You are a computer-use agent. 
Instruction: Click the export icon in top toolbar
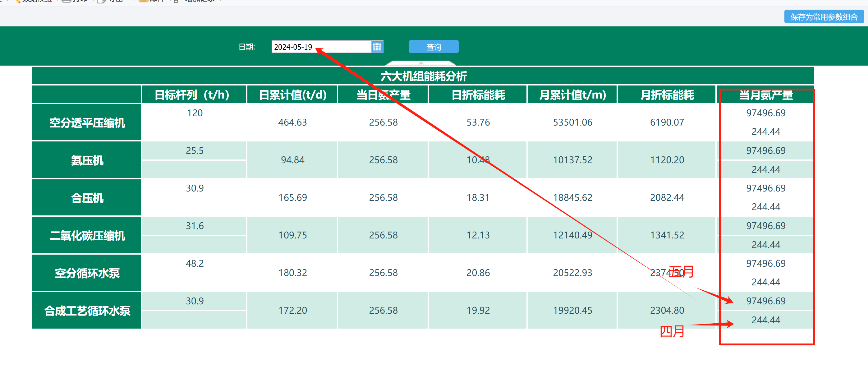click(101, 1)
